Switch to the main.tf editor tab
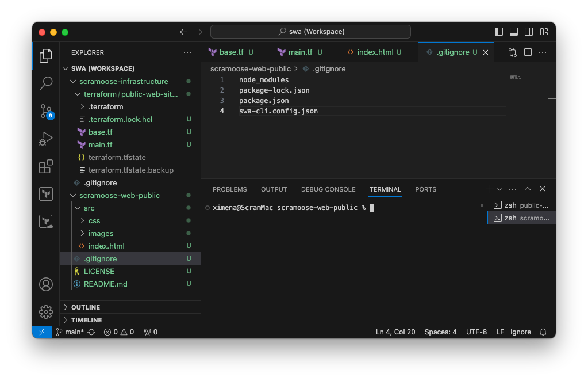Screen dimensions: 588x381 point(303,52)
